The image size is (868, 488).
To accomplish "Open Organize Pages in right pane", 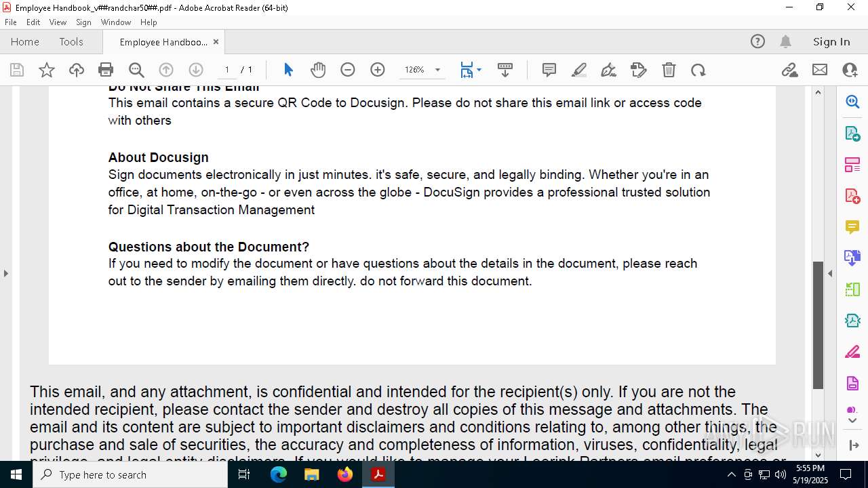I will tap(852, 165).
